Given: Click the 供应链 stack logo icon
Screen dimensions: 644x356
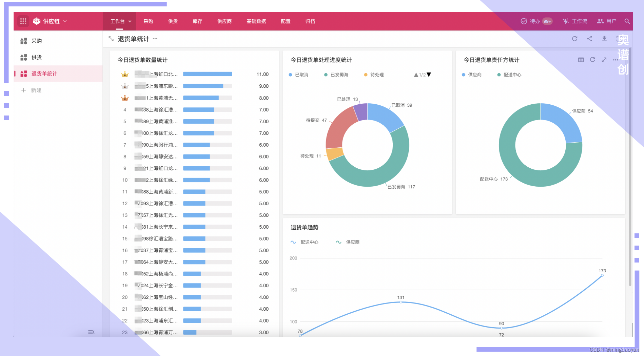Looking at the screenshot, I should point(37,21).
